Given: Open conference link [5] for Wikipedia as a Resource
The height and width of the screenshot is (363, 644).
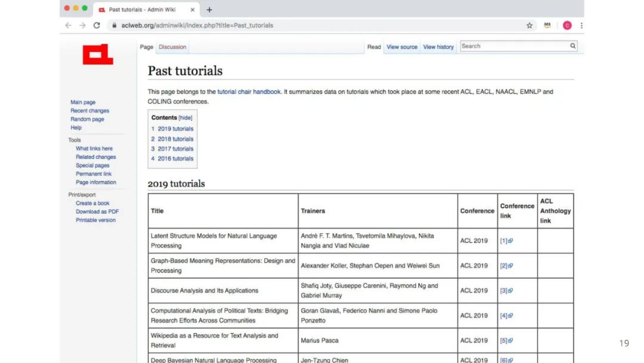Looking at the screenshot, I should point(506,341).
